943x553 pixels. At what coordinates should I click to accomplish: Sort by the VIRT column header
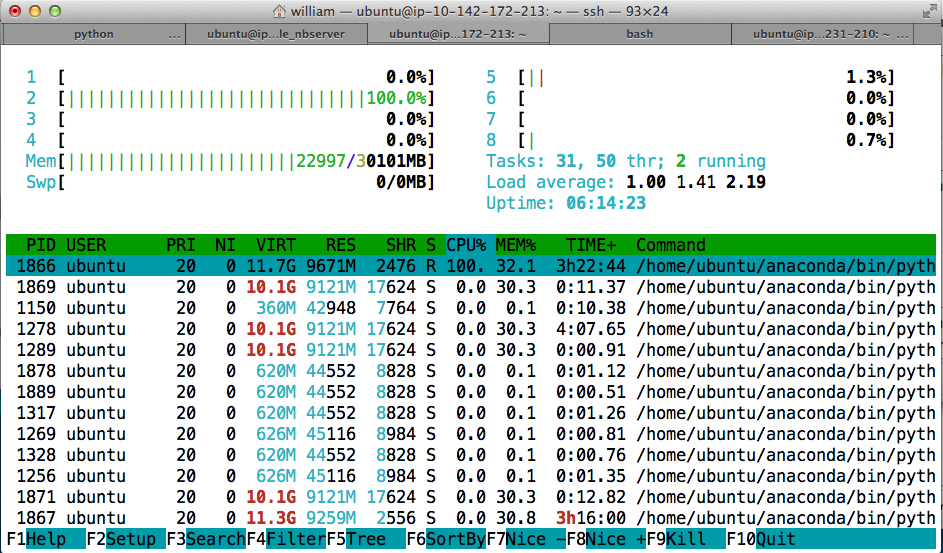[x=276, y=245]
